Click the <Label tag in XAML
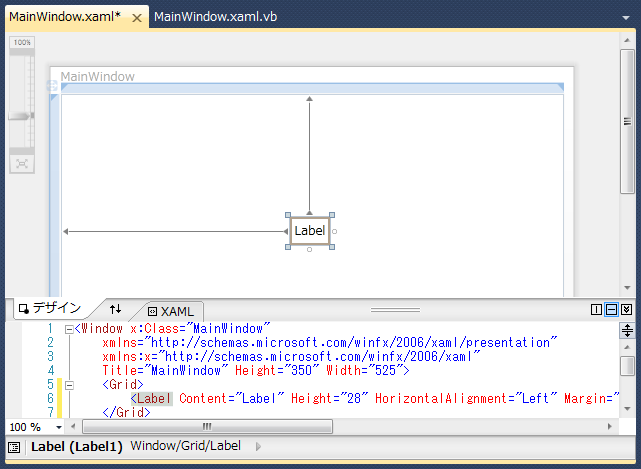The image size is (641, 469). click(x=151, y=399)
